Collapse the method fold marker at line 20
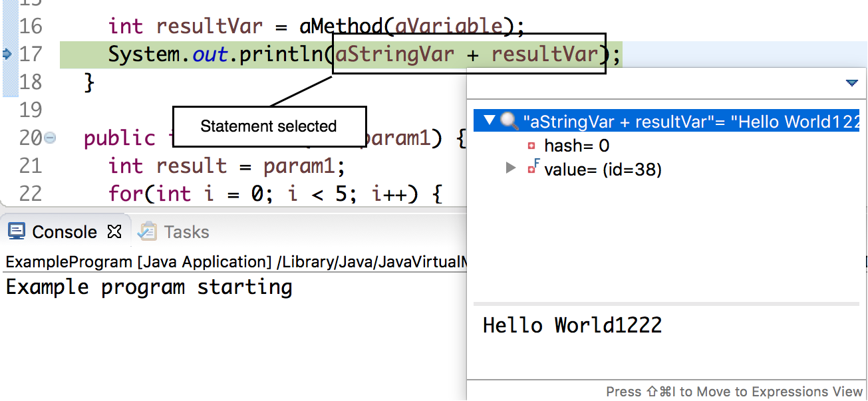 click(x=50, y=138)
